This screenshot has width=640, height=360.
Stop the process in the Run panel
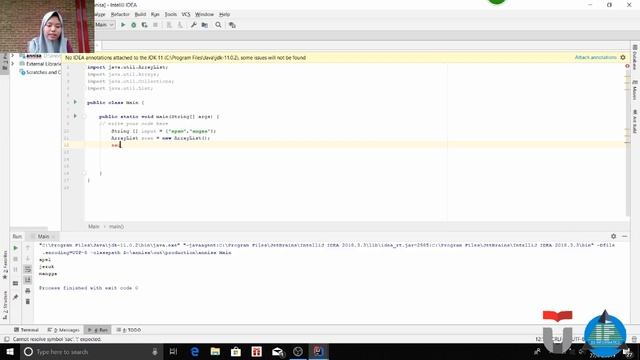click(x=16, y=259)
